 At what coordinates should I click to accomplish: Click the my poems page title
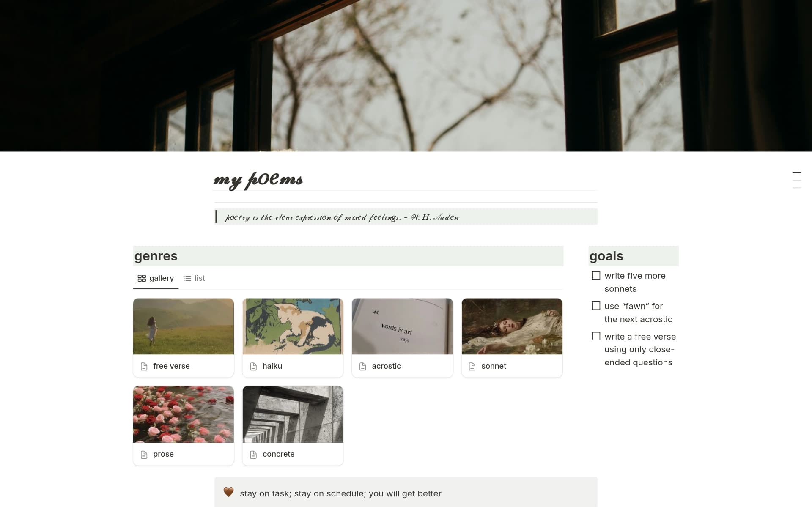pos(258,180)
